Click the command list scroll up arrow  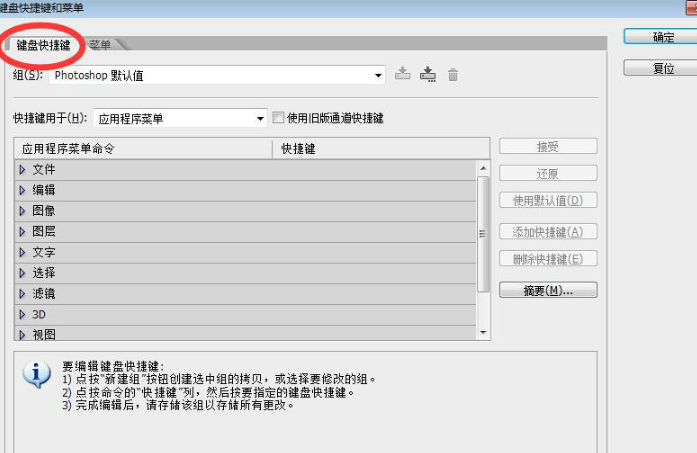pos(483,168)
